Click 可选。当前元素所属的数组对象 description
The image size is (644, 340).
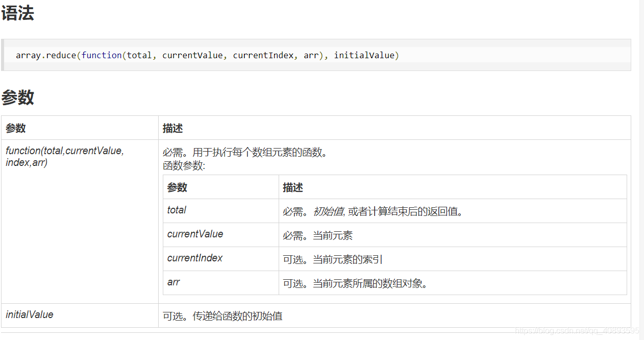click(x=355, y=283)
